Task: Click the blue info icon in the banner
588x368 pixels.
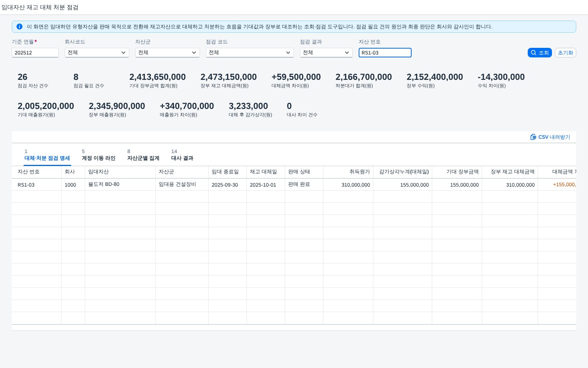Action: tap(19, 26)
